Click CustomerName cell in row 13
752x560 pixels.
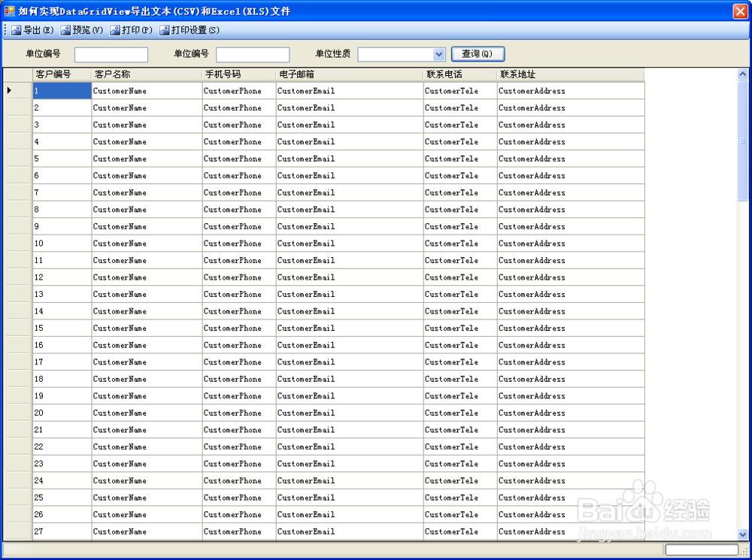click(x=147, y=295)
